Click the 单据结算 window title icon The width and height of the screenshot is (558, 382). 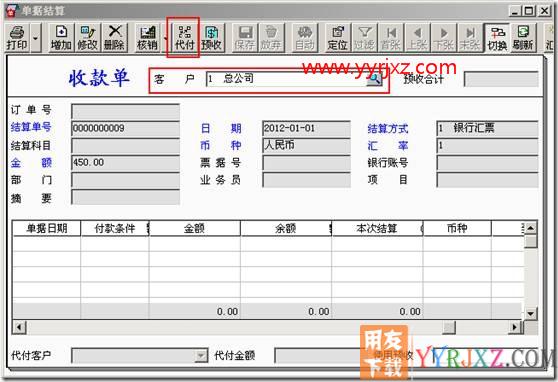pos(11,11)
